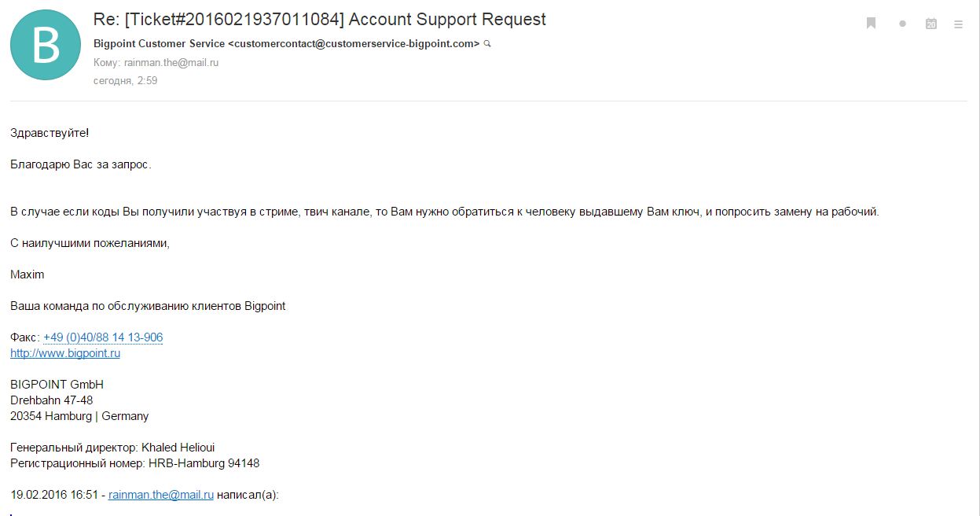The height and width of the screenshot is (516, 980).
Task: Click the director name 'Khaled Helioui'
Action: click(x=178, y=448)
